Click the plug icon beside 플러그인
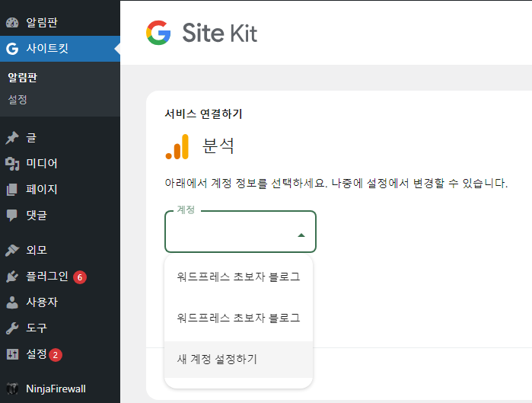 click(12, 277)
